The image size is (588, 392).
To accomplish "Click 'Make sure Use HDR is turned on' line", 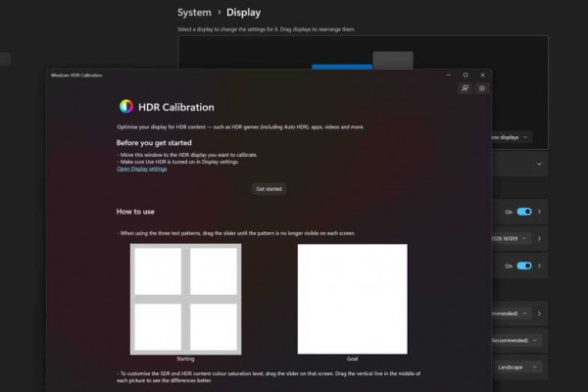I will (x=177, y=162).
